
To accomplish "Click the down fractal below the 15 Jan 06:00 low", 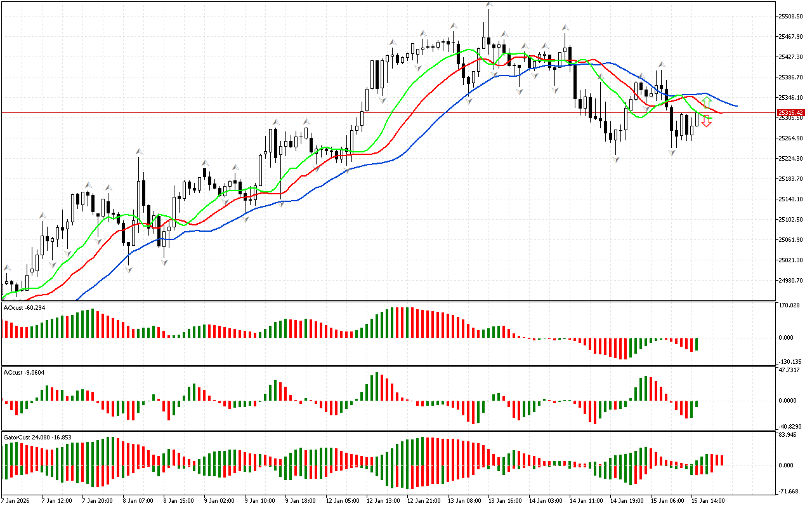I will [672, 152].
